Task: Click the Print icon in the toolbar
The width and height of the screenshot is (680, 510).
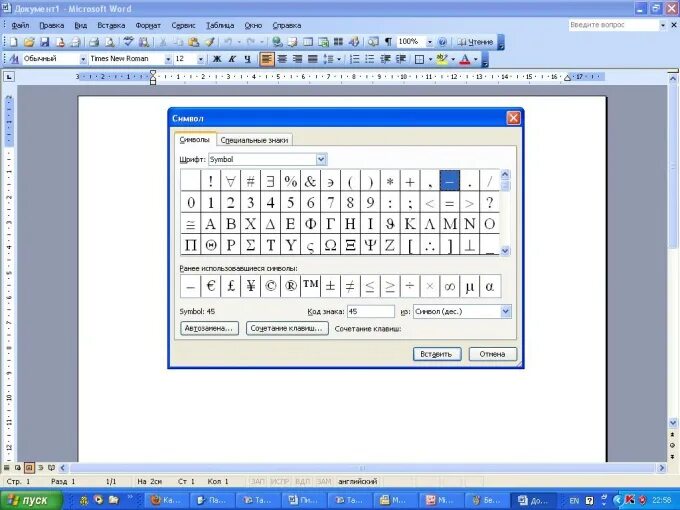Action: pyautogui.click(x=94, y=42)
